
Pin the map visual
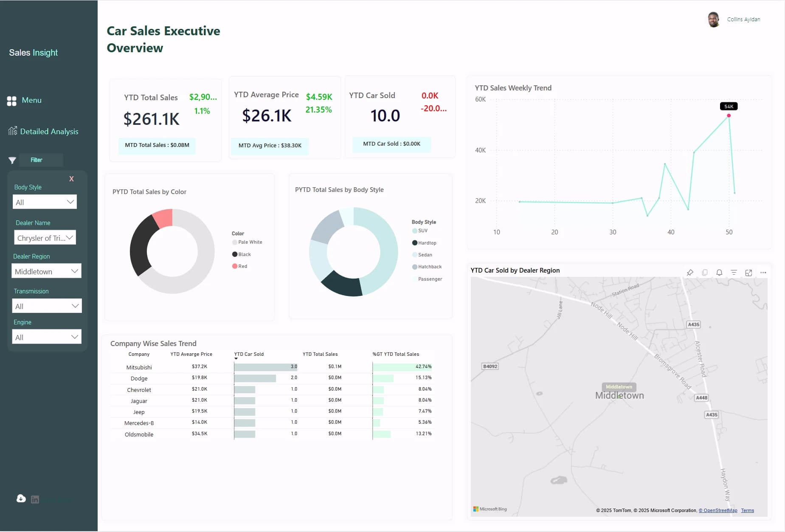(x=690, y=273)
